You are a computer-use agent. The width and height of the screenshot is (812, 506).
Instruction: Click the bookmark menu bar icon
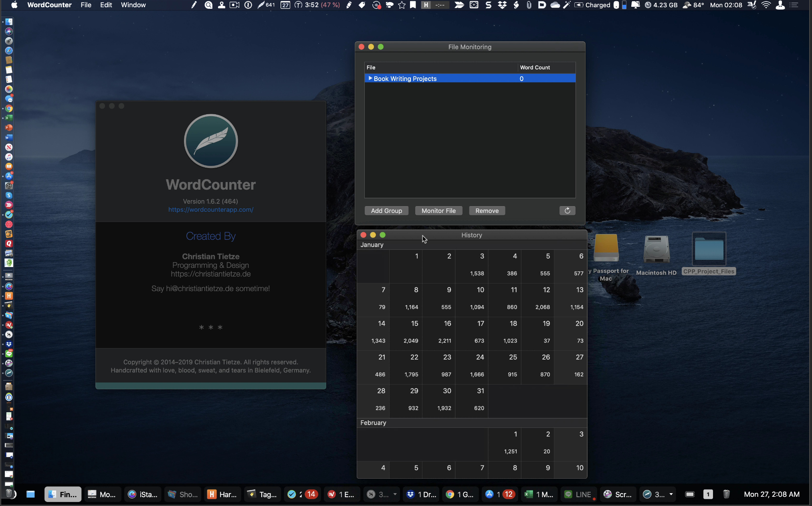click(x=413, y=5)
